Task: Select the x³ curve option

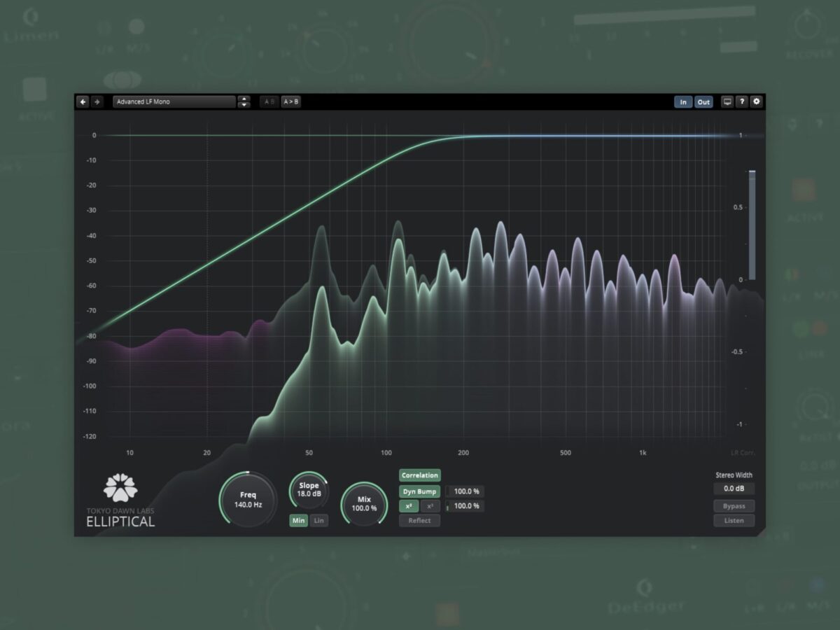Action: click(x=430, y=506)
